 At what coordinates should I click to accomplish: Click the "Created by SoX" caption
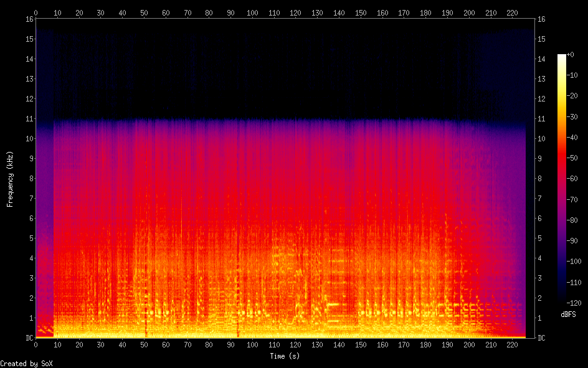[x=26, y=364]
